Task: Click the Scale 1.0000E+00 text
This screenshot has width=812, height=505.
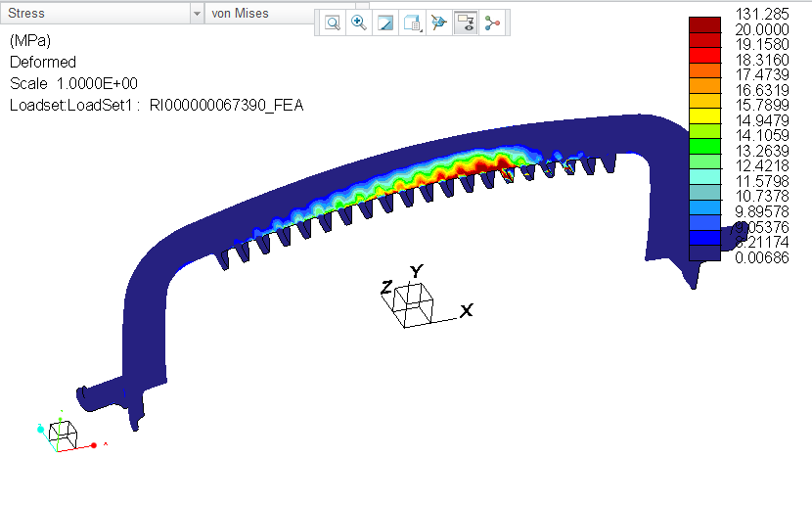Action: [x=73, y=83]
